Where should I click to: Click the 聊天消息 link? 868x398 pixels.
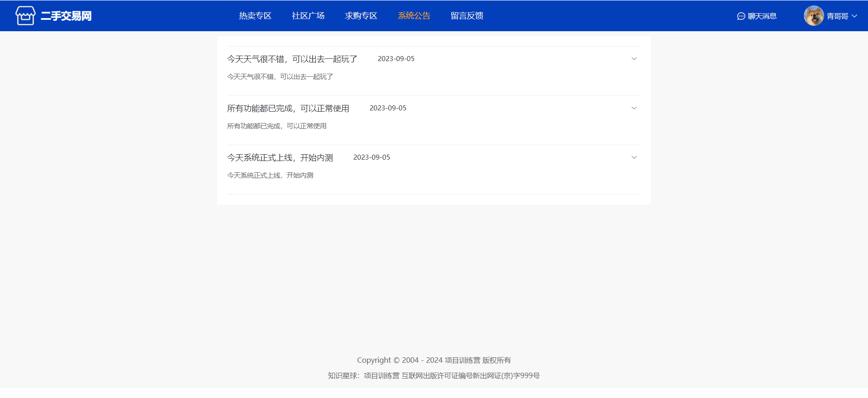762,16
